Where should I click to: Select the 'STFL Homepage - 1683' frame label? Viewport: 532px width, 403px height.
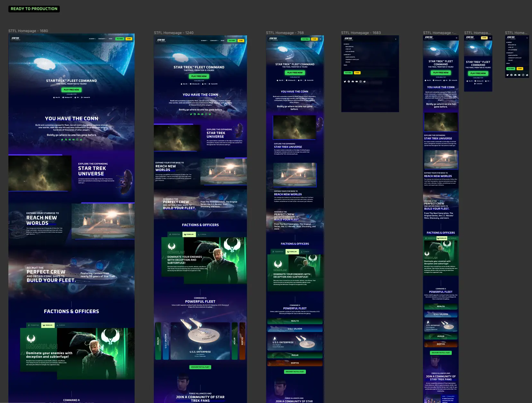pyautogui.click(x=361, y=33)
